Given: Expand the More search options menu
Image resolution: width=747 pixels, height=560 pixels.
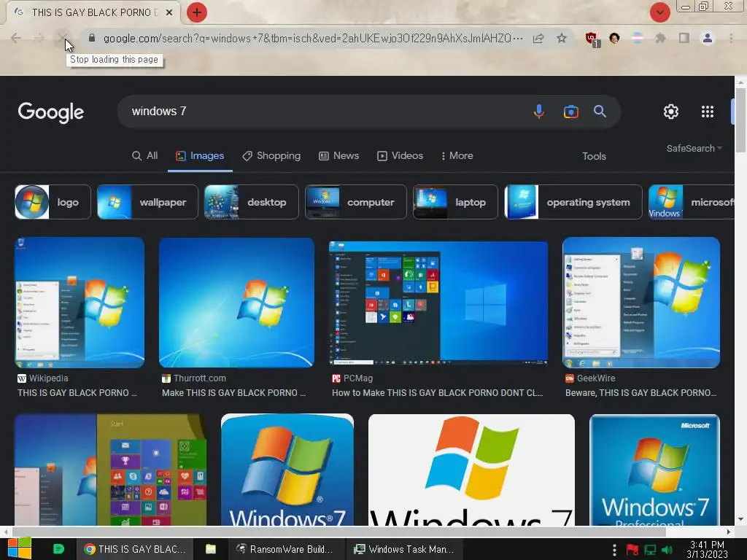Looking at the screenshot, I should coord(457,156).
